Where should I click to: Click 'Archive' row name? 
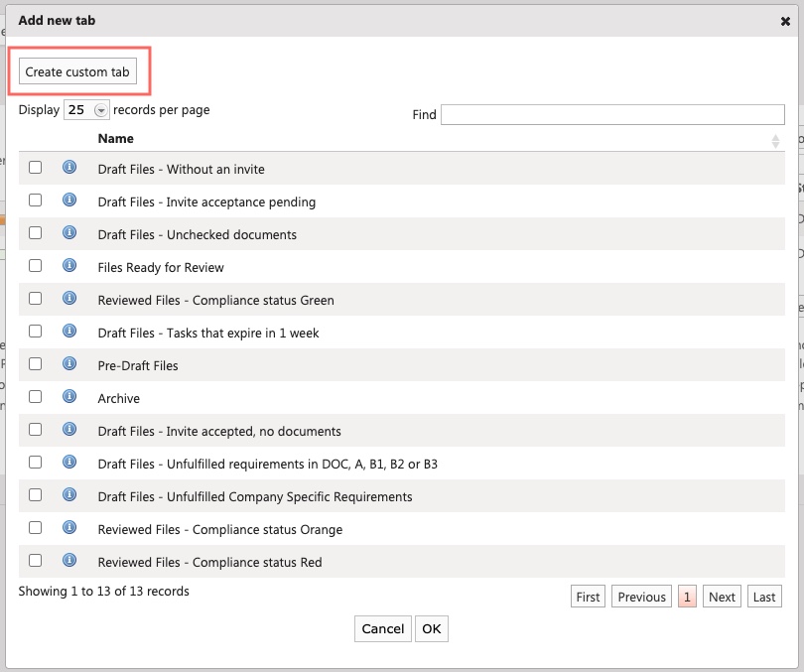point(118,399)
